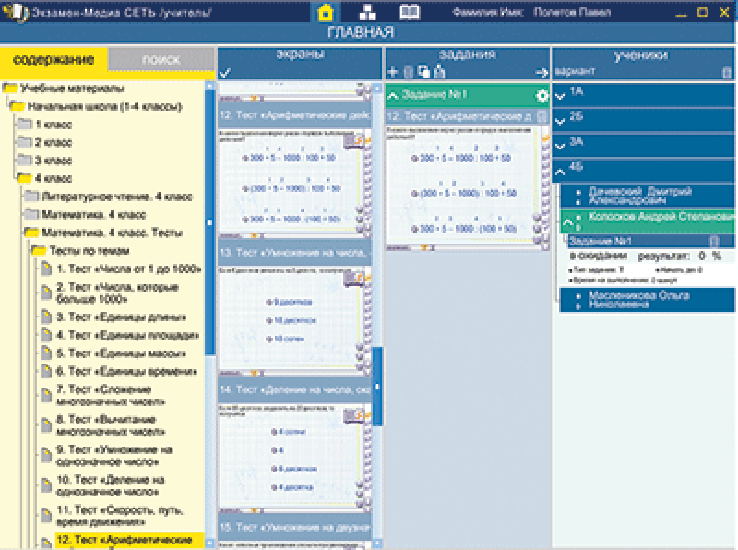Image resolution: width=738 pixels, height=550 pixels.
Task: Open the book library icon in title bar
Action: tap(409, 12)
